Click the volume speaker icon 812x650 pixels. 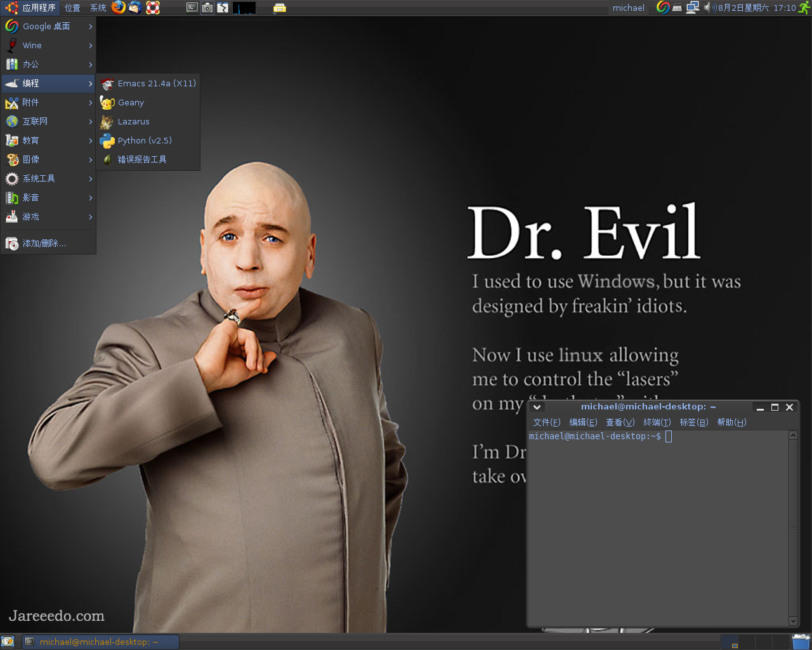point(710,8)
